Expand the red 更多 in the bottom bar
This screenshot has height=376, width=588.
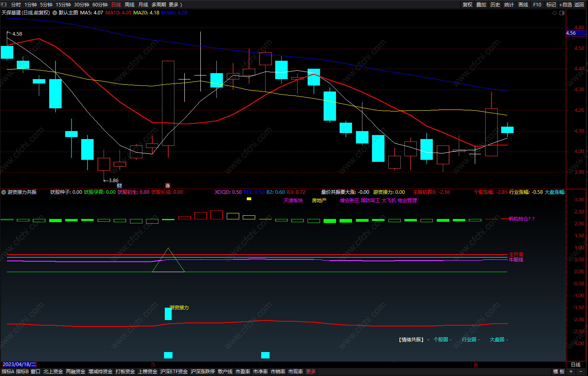point(311,372)
